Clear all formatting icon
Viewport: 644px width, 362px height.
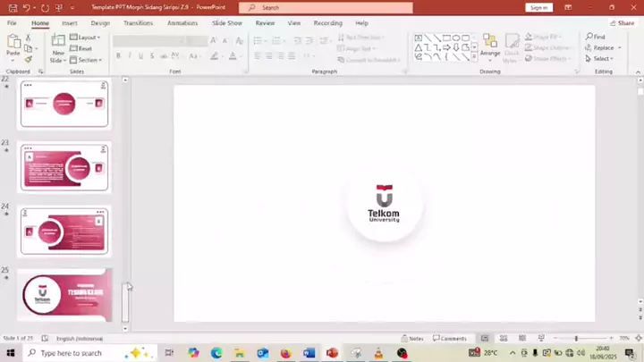(240, 40)
